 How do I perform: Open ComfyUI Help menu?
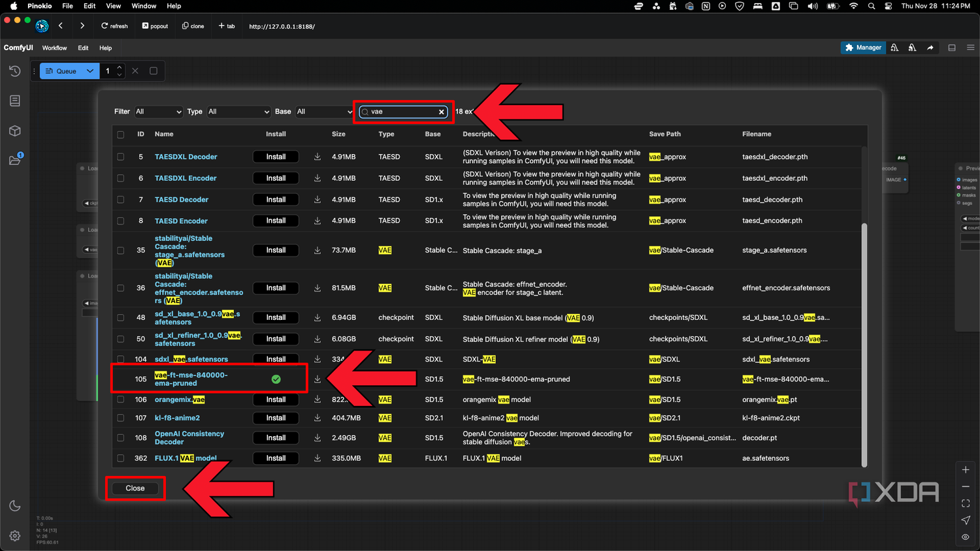click(x=105, y=48)
